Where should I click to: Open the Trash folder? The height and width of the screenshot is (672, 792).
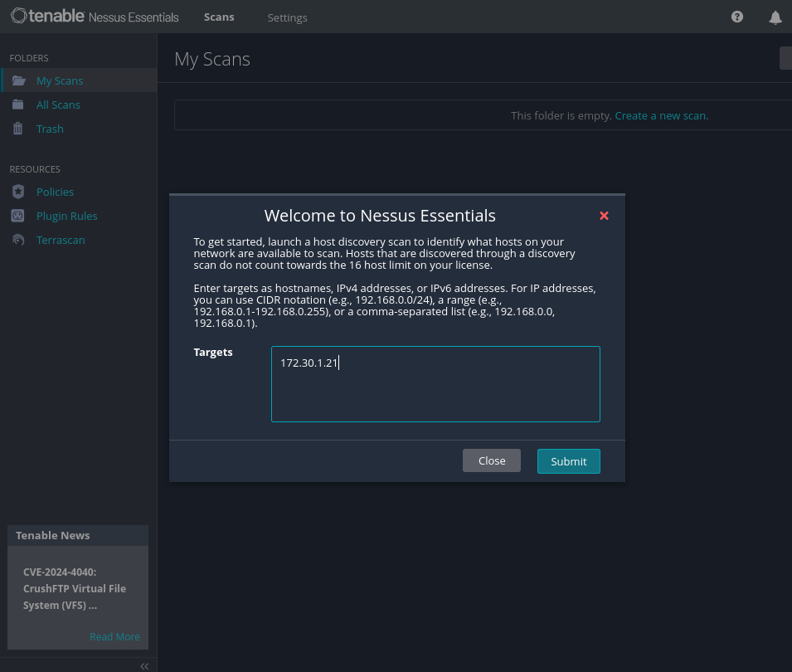point(49,129)
